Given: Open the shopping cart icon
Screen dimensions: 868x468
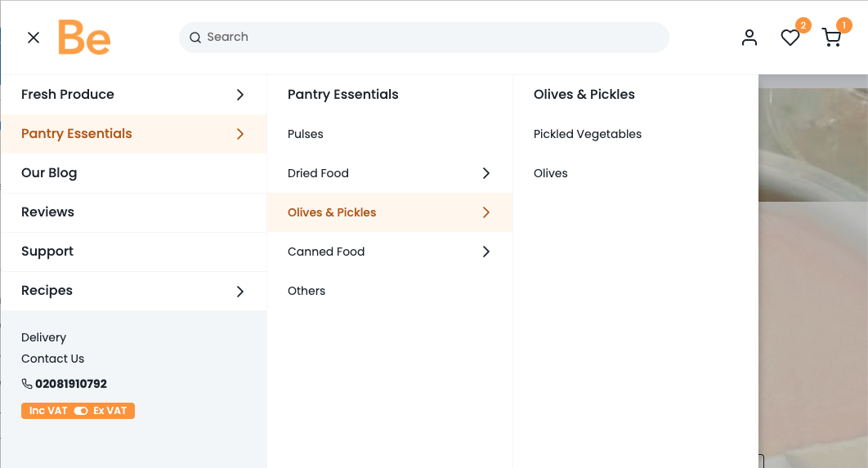Looking at the screenshot, I should (831, 38).
